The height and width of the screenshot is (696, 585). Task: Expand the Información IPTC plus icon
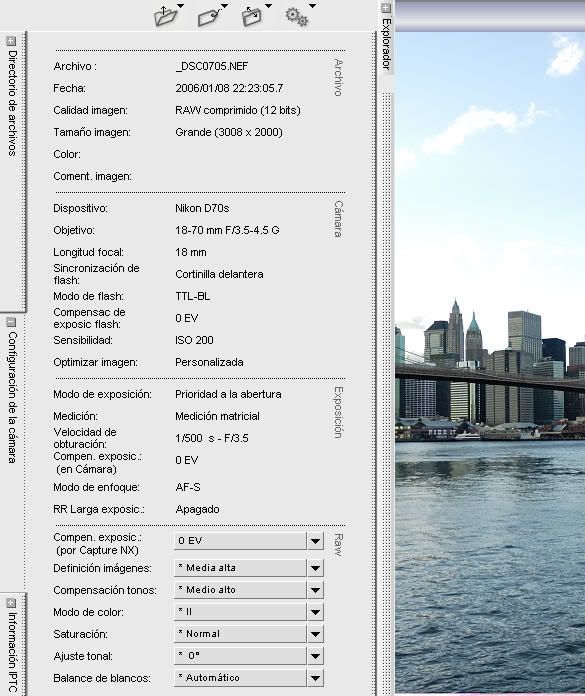click(x=11, y=603)
